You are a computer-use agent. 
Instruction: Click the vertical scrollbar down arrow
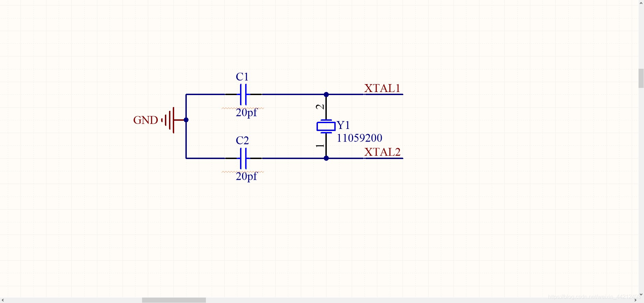click(641, 294)
